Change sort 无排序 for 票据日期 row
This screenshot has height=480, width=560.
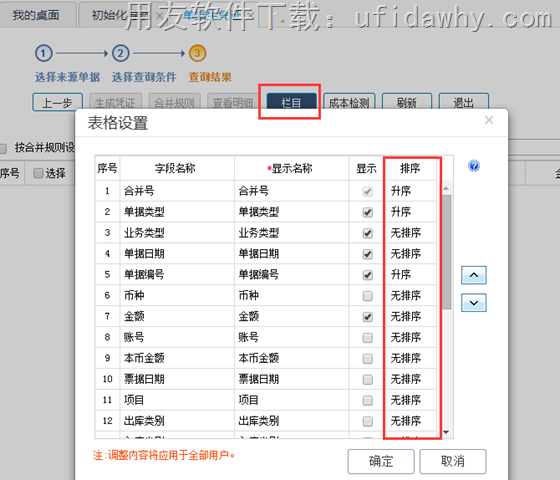[411, 379]
